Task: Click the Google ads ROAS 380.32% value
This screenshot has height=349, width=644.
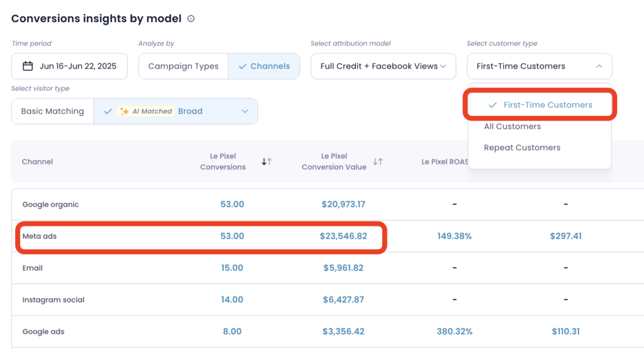Action: [x=454, y=331]
